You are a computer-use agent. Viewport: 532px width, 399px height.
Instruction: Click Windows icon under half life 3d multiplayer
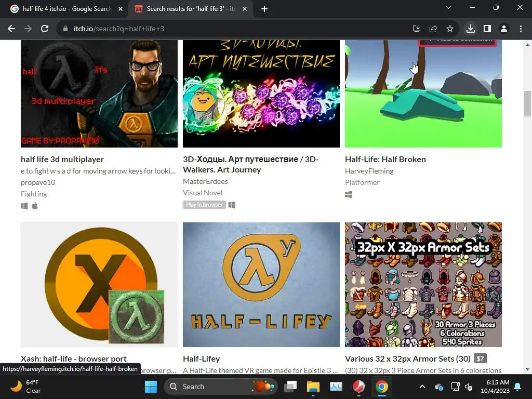coord(24,206)
